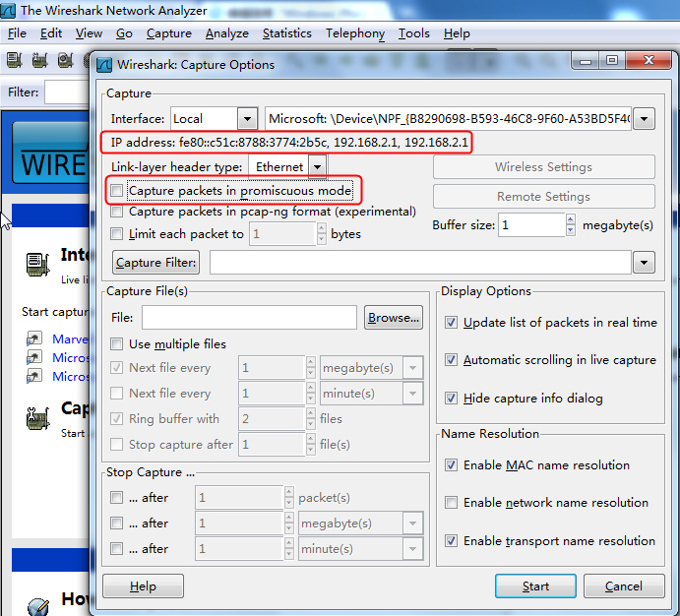Image resolution: width=680 pixels, height=616 pixels.
Task: Uncheck Update list of packets in real time
Action: pyautogui.click(x=451, y=323)
